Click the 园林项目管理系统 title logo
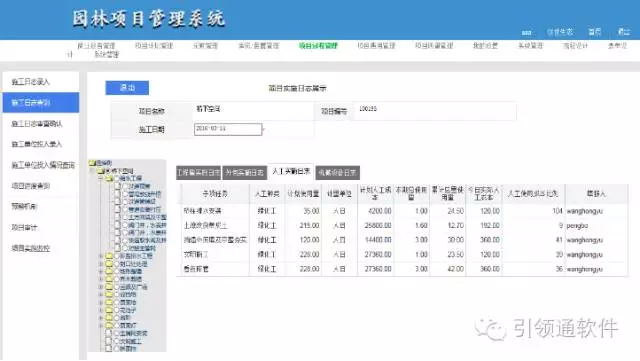Image resolution: width=640 pixels, height=361 pixels. (x=149, y=19)
